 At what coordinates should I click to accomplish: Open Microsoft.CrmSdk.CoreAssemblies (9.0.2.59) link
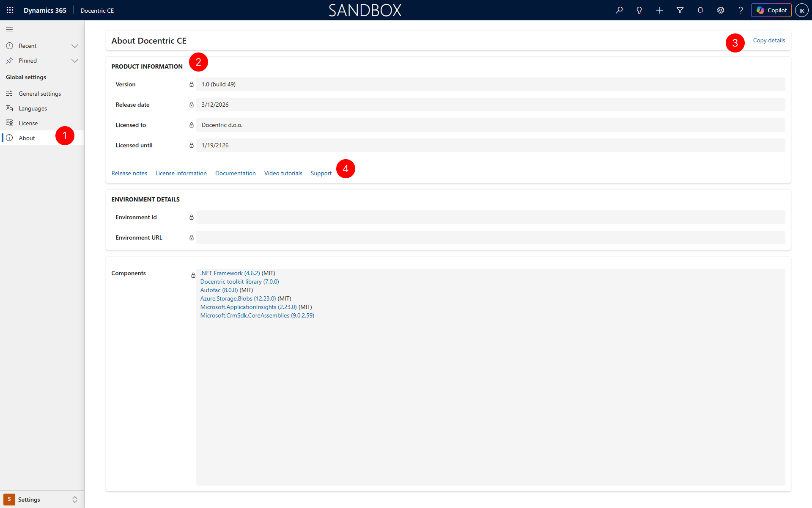[x=257, y=315]
